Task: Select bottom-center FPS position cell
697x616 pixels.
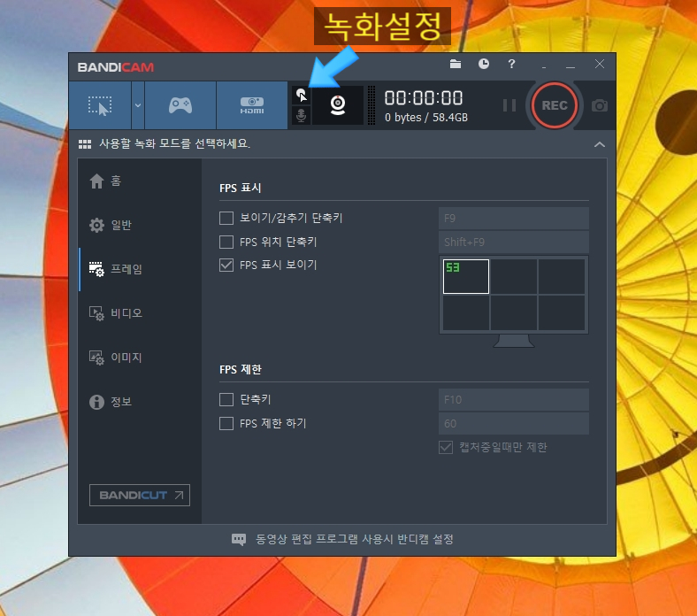Action: [514, 312]
